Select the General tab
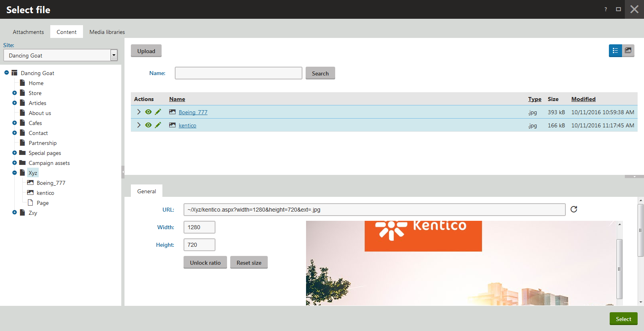 146,191
